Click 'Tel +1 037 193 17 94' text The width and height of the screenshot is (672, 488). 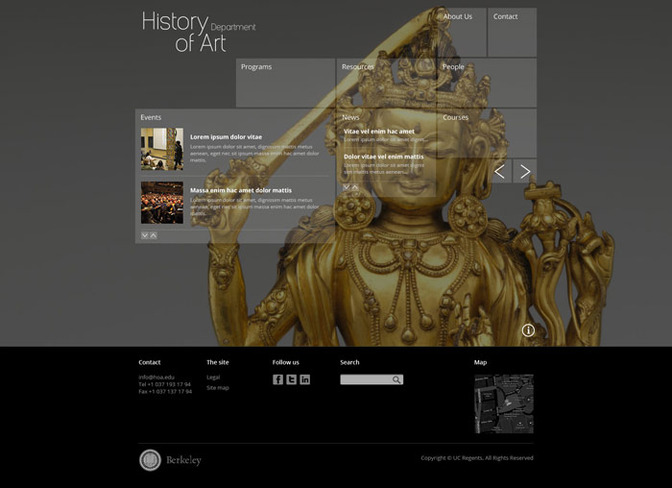(165, 384)
